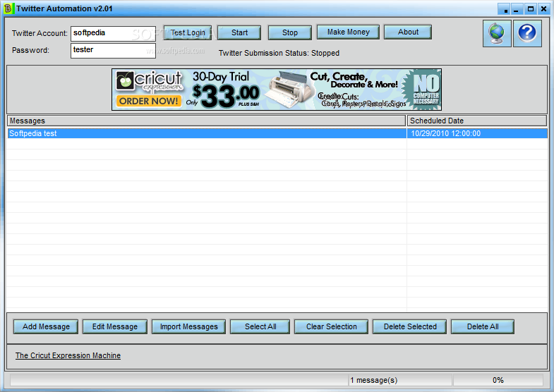
Task: Open the Make Money button
Action: tap(348, 32)
